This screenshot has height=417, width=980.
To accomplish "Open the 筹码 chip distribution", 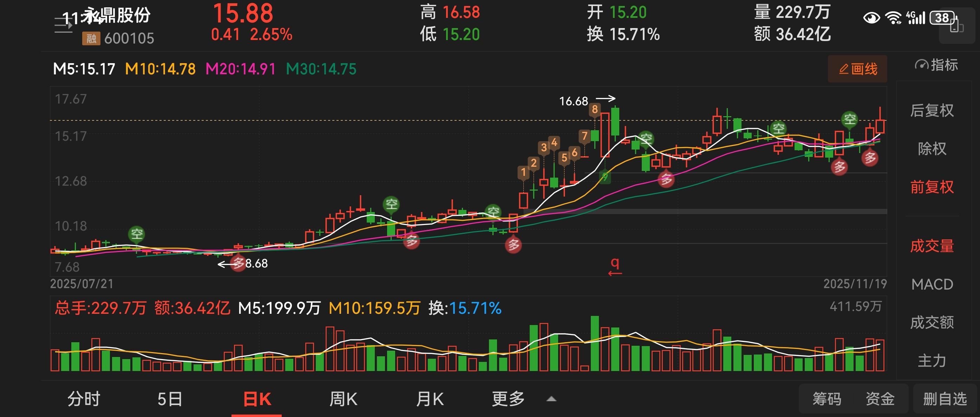I will [827, 399].
